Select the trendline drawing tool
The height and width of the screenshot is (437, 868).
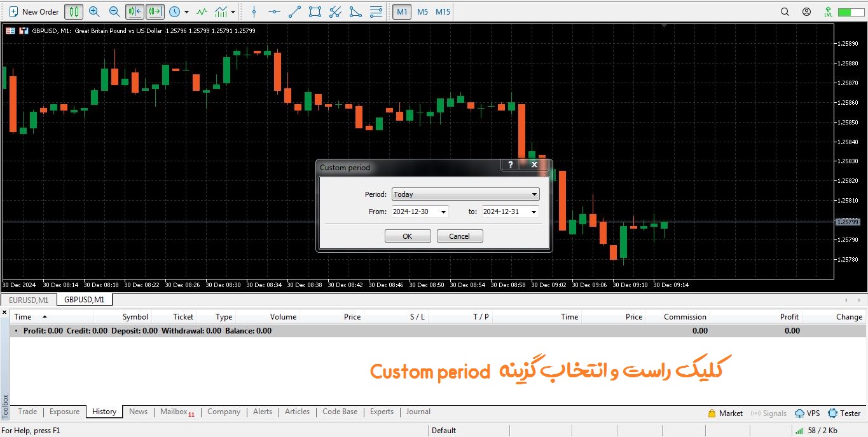tap(294, 11)
